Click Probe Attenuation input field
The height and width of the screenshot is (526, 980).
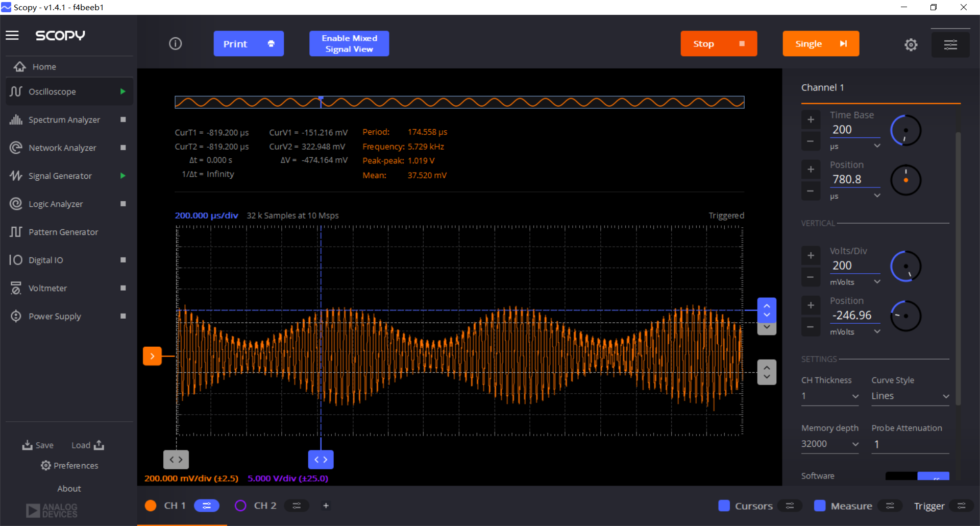tap(910, 444)
